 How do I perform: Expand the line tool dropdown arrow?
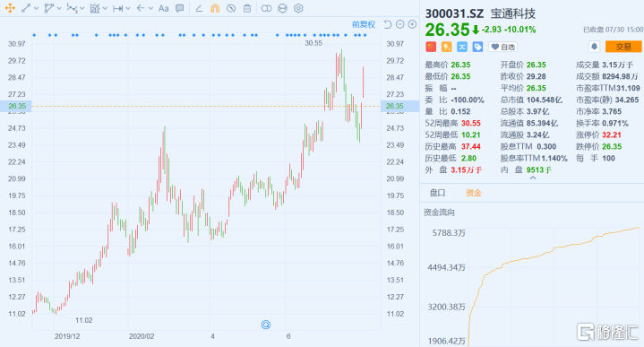pyautogui.click(x=37, y=8)
